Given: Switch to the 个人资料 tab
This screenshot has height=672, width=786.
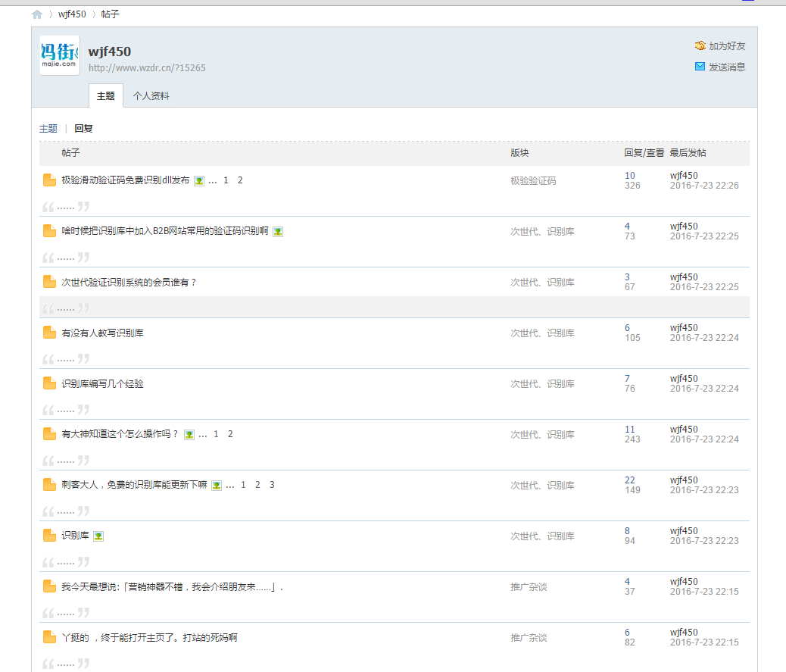Looking at the screenshot, I should tap(151, 96).
